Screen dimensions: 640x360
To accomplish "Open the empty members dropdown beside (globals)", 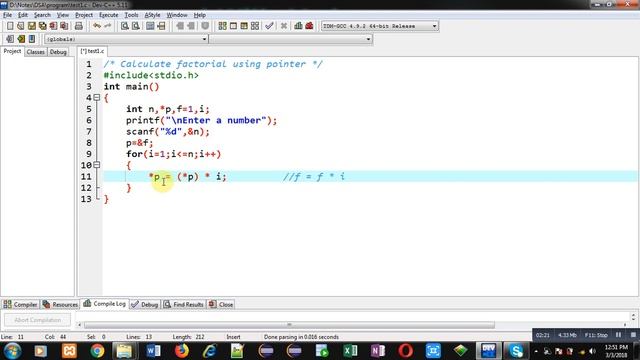I will tap(291, 39).
